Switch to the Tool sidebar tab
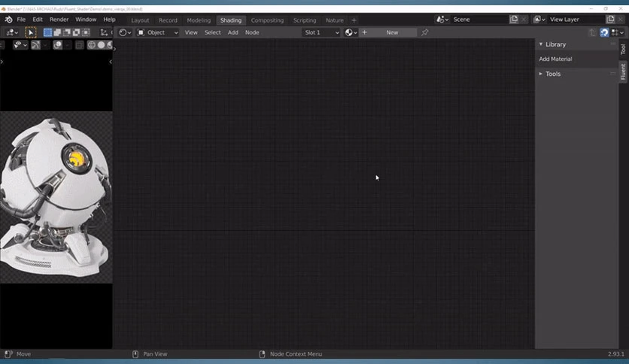 623,50
